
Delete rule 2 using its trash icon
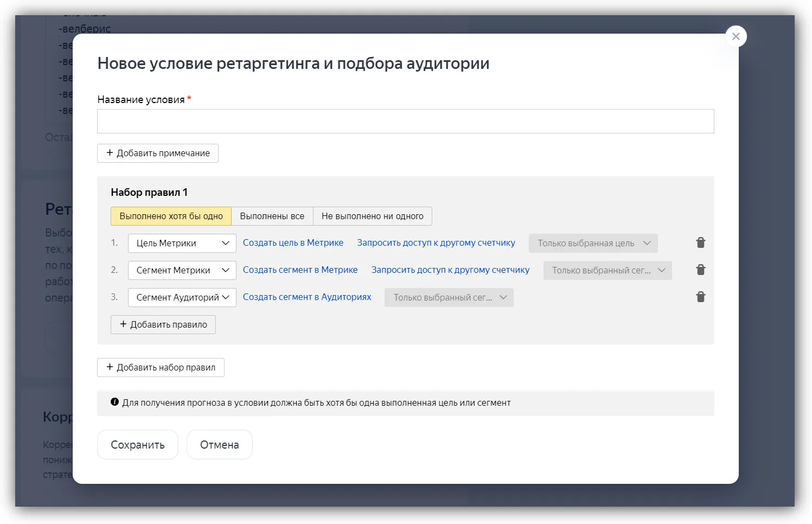[x=701, y=270]
